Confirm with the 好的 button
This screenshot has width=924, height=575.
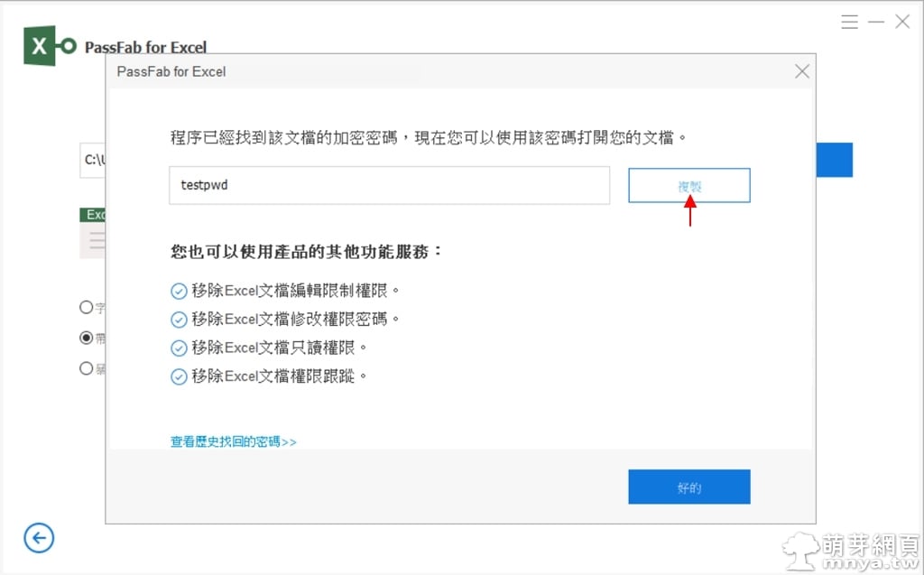point(688,487)
